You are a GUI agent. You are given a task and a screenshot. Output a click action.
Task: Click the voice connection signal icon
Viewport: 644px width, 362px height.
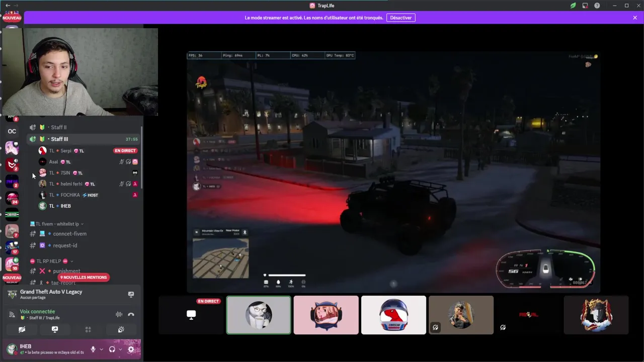[12, 314]
